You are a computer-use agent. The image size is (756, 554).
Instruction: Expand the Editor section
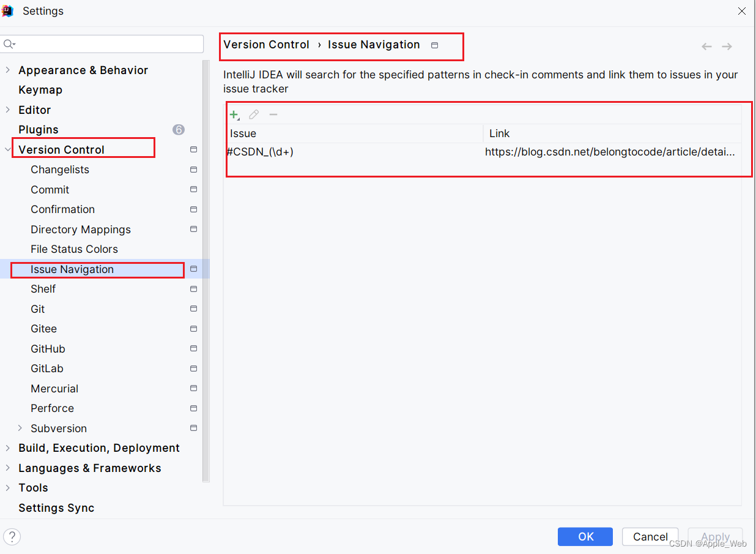coord(7,110)
